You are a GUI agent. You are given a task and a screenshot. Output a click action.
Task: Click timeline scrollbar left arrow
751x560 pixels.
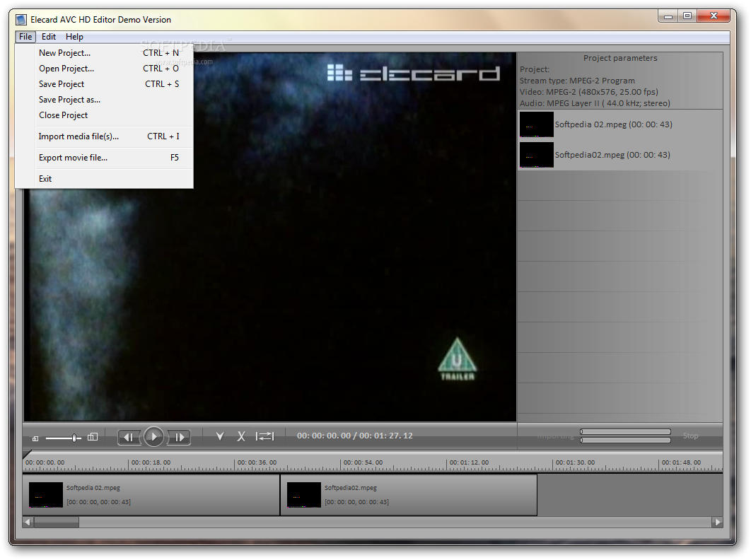pos(28,522)
